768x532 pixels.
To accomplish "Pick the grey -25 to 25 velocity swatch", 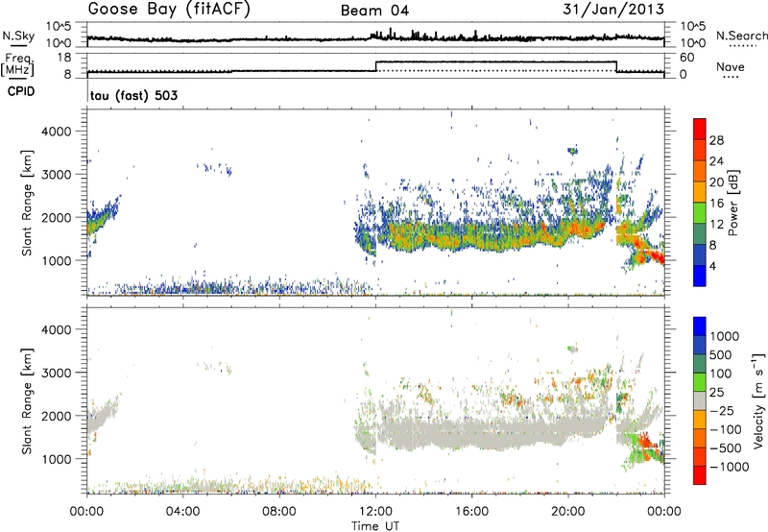I will pos(700,400).
